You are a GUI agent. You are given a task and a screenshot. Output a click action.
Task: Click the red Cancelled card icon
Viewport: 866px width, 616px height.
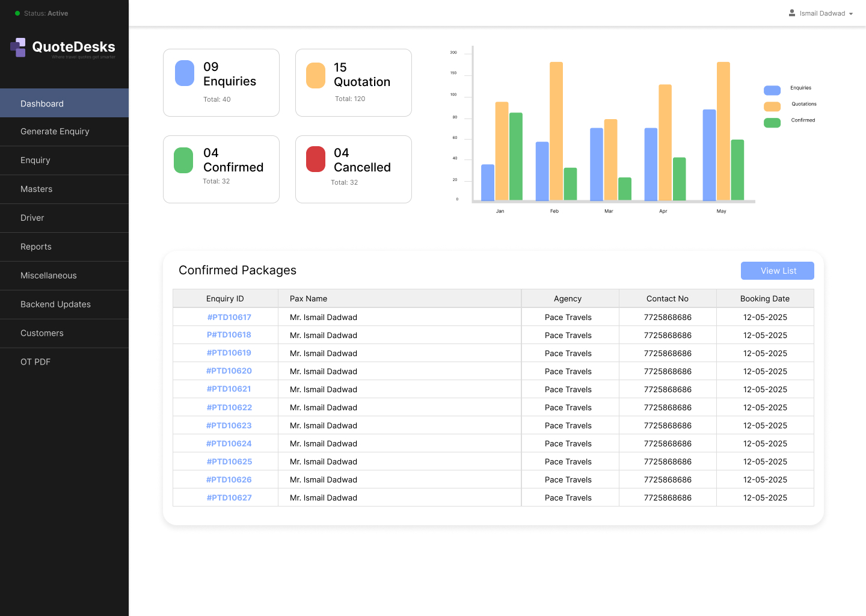(x=316, y=159)
